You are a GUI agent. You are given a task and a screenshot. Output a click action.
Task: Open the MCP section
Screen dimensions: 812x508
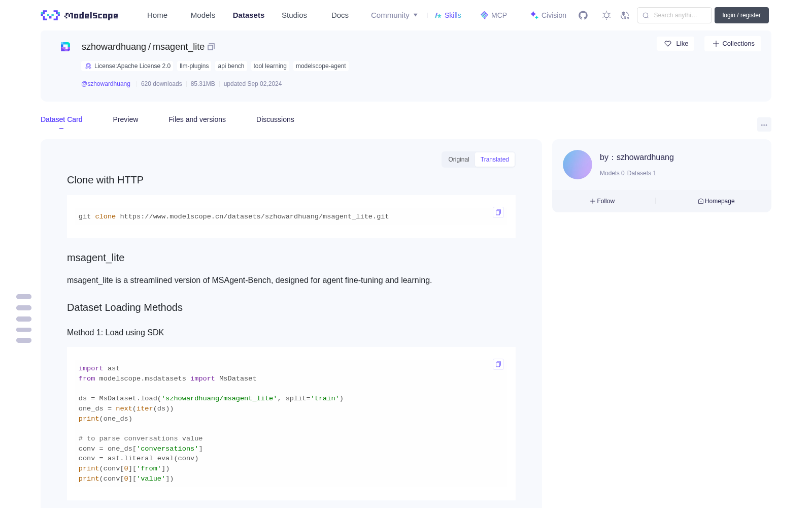click(494, 15)
